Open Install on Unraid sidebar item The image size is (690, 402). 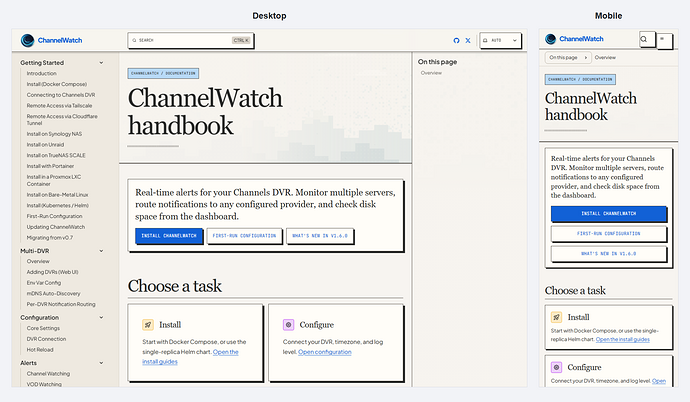(45, 145)
